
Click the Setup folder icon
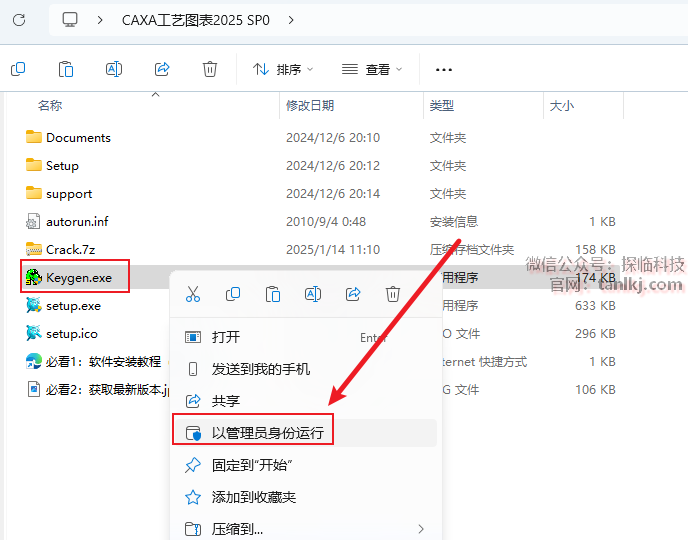(34, 165)
